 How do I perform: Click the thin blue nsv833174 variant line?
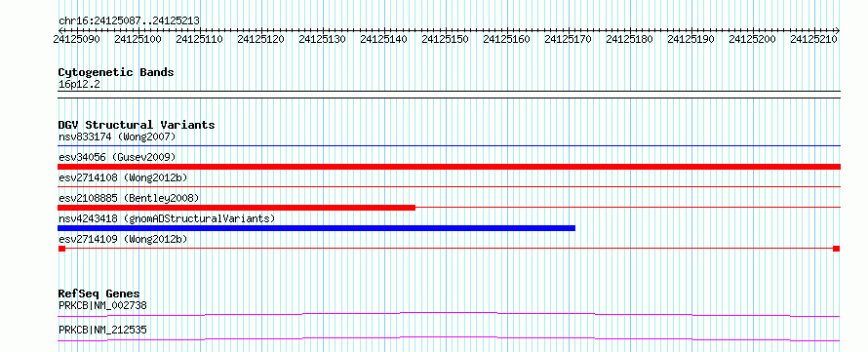(449, 146)
